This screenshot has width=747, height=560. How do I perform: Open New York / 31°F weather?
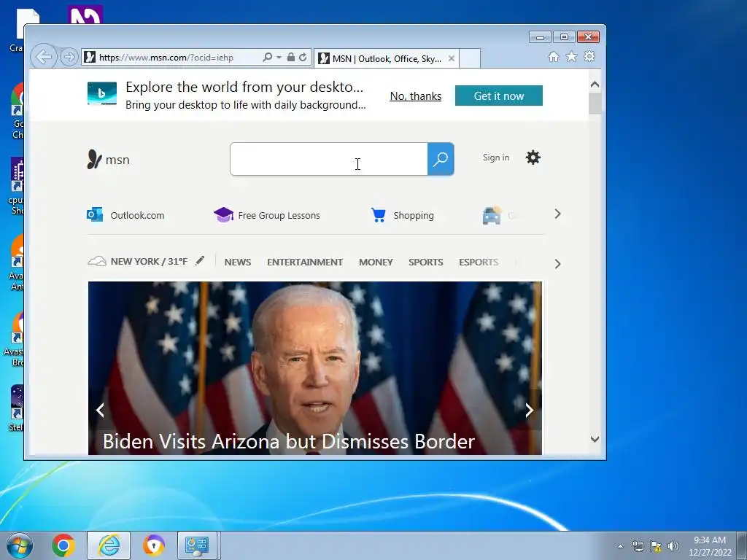(x=138, y=262)
